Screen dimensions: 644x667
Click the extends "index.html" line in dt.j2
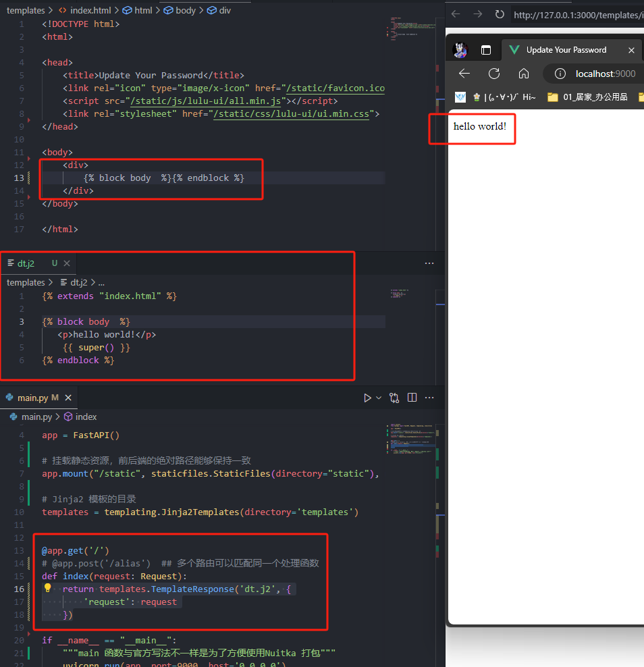(109, 296)
